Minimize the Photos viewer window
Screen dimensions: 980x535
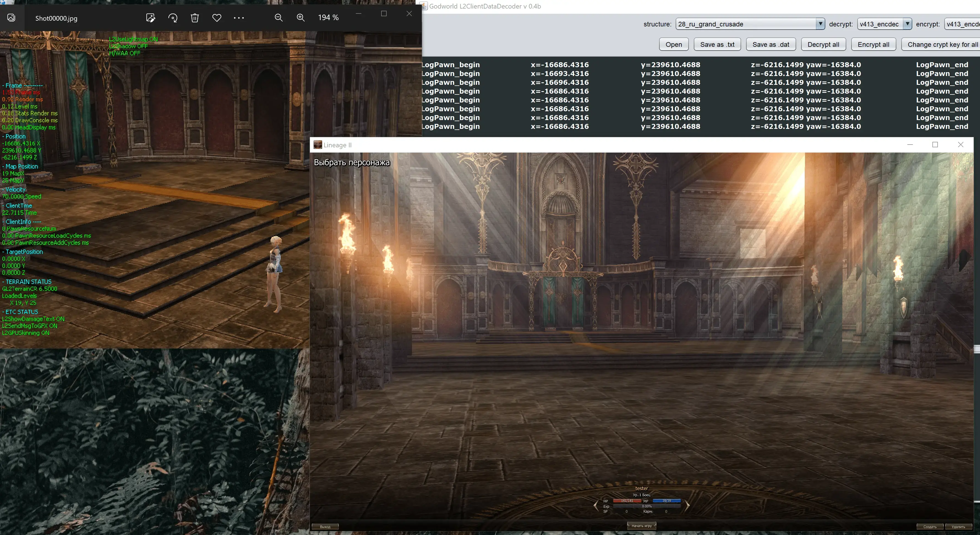tap(358, 13)
